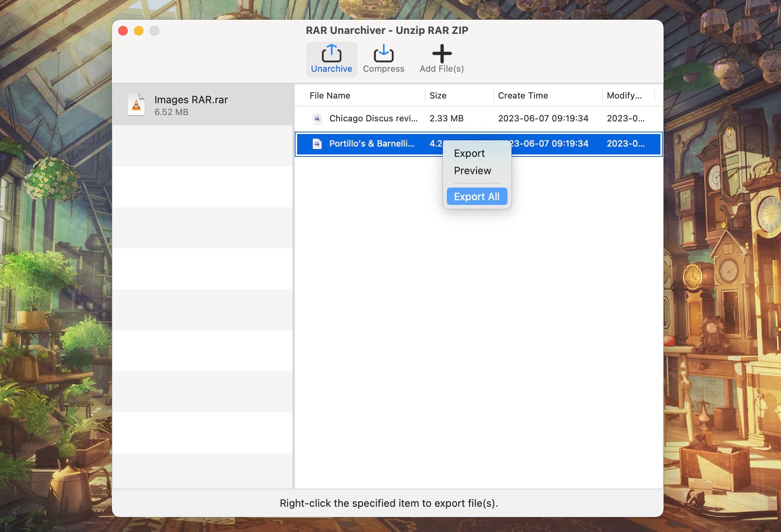
Task: Click the Portillo's & Barnelli file icon
Action: pos(317,144)
